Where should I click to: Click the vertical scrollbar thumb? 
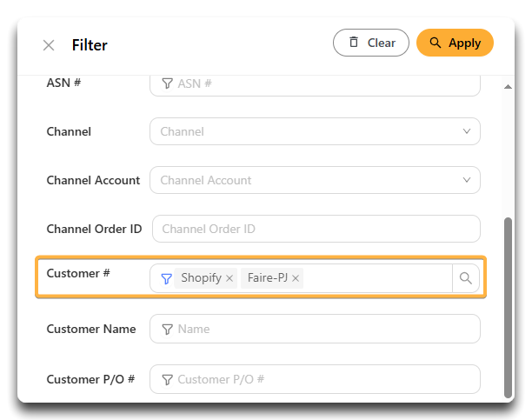pyautogui.click(x=508, y=308)
